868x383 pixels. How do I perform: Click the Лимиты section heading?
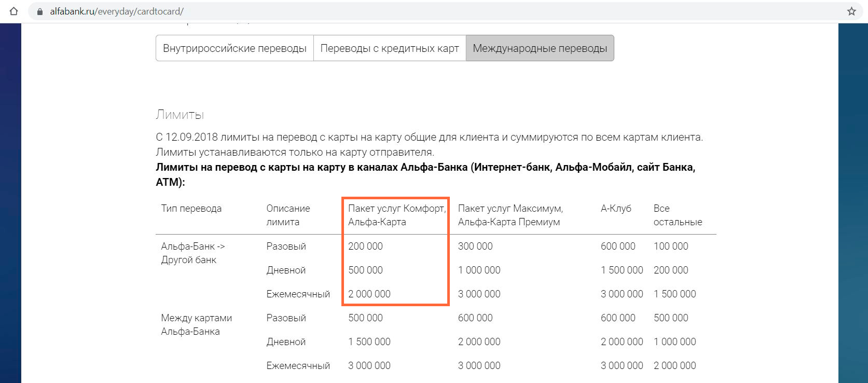click(x=180, y=115)
